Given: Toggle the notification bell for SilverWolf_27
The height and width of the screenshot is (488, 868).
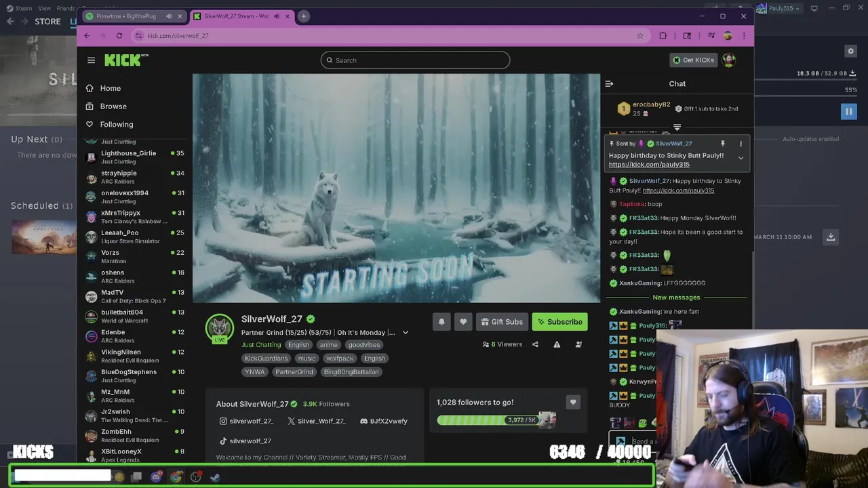Looking at the screenshot, I should [441, 322].
